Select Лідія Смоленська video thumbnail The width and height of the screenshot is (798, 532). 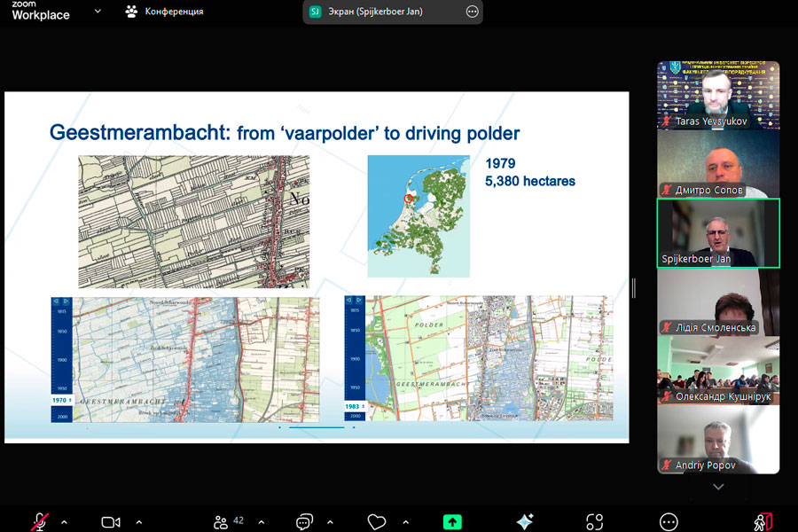click(x=718, y=301)
